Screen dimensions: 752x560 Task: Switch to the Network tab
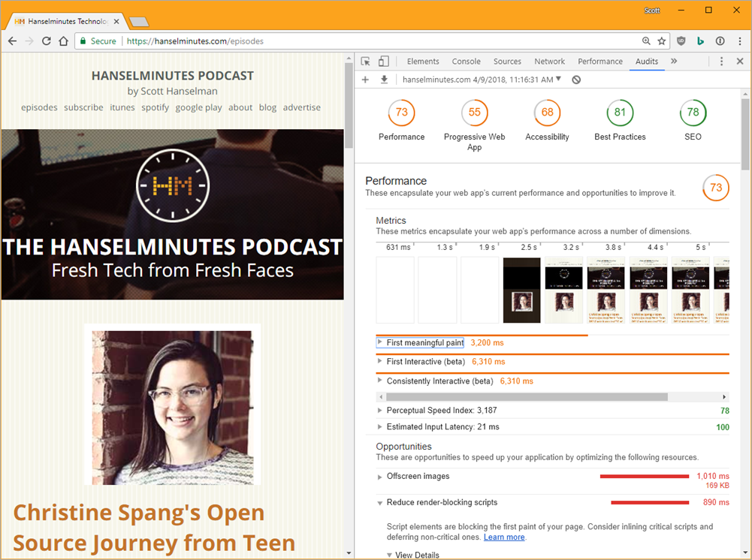[x=550, y=62]
